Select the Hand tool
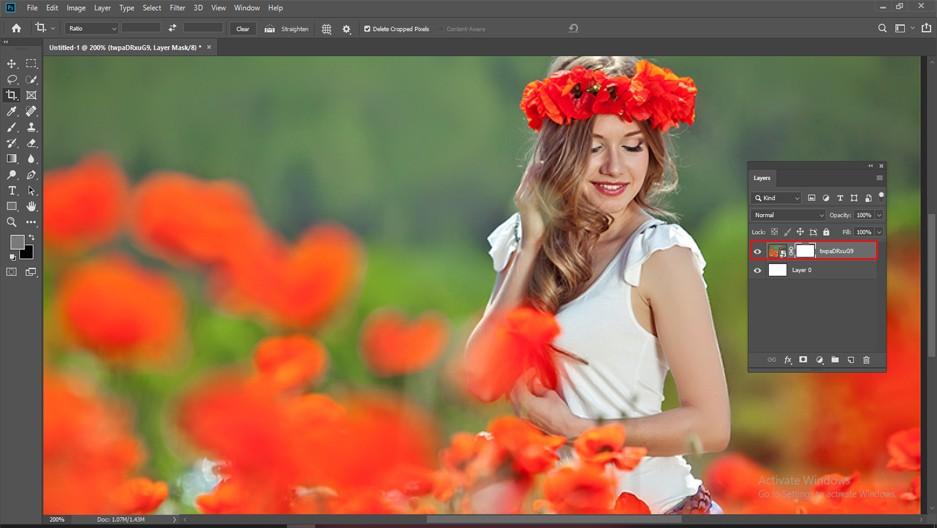Screen dimensions: 937x528 pos(31,206)
